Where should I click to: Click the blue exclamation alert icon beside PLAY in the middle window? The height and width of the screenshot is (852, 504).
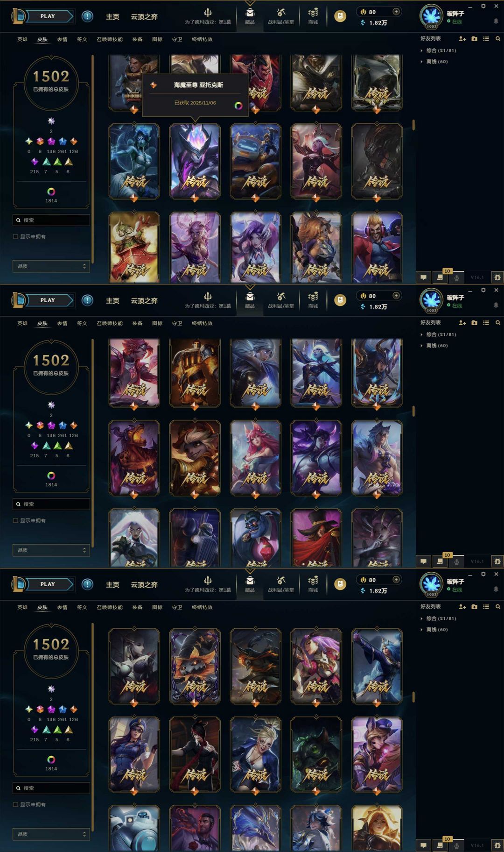pos(87,300)
